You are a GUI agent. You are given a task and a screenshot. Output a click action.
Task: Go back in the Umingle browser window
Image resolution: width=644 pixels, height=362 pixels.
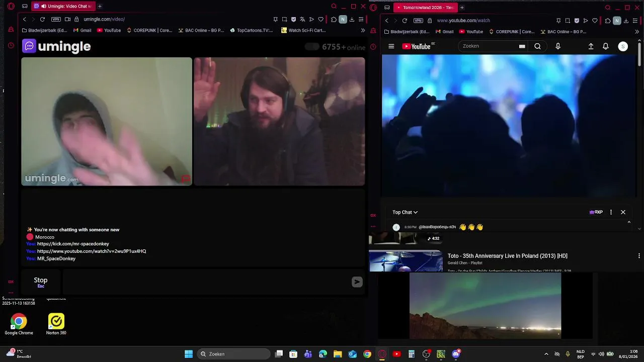coord(24,19)
